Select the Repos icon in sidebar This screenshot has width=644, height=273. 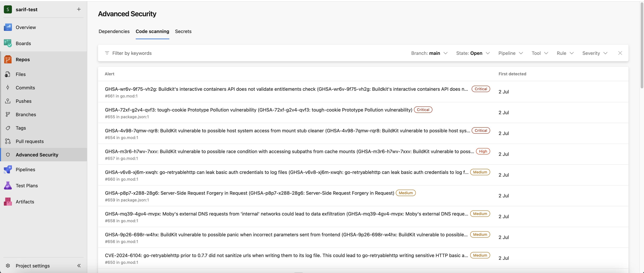[x=8, y=59]
